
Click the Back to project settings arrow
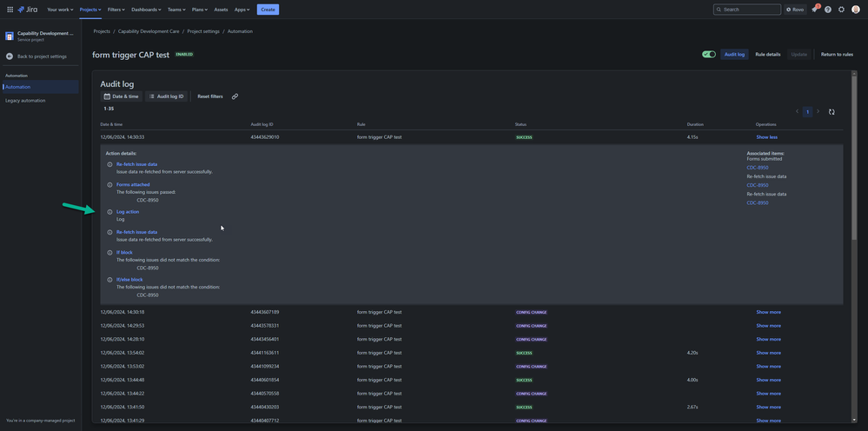coord(10,56)
